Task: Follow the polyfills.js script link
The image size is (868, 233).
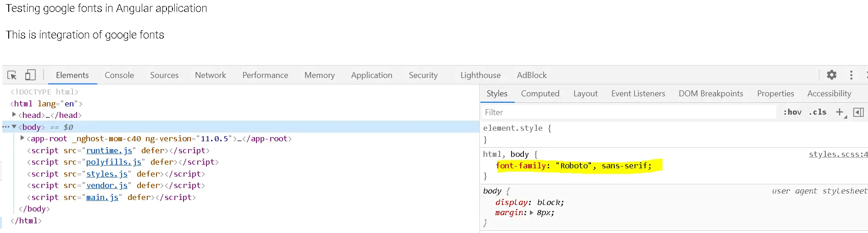Action: point(114,162)
